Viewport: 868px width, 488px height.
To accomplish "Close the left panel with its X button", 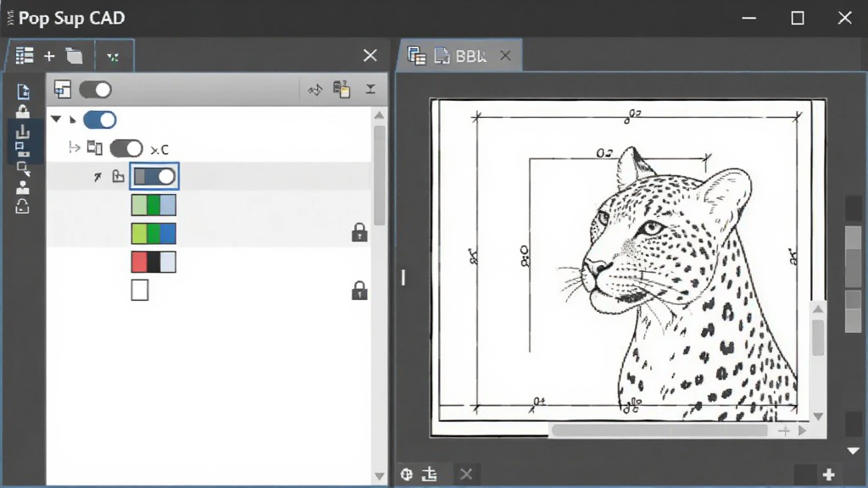I will (370, 55).
